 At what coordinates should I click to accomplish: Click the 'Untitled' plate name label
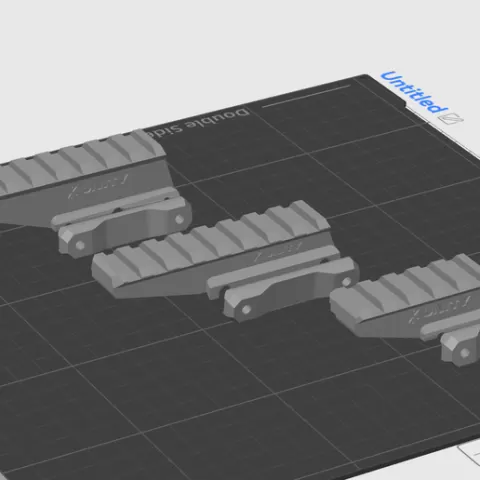click(414, 92)
